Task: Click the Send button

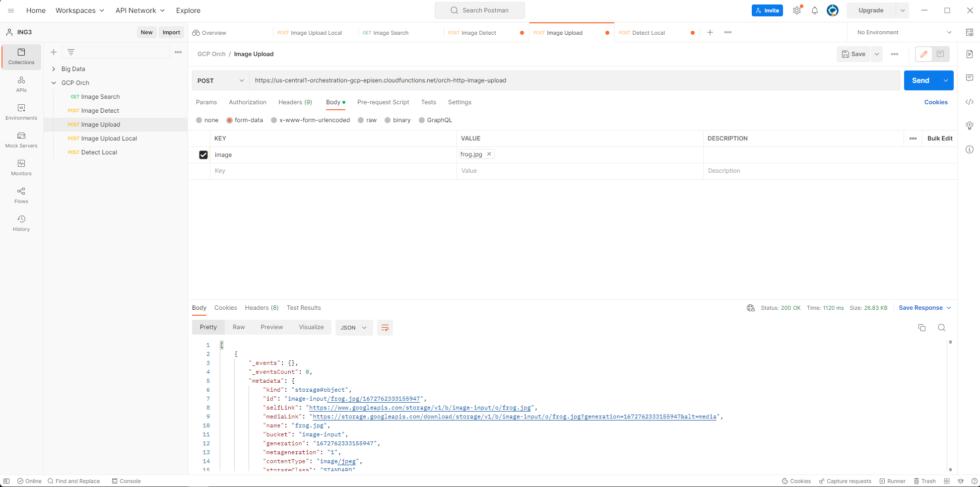Action: [x=920, y=80]
